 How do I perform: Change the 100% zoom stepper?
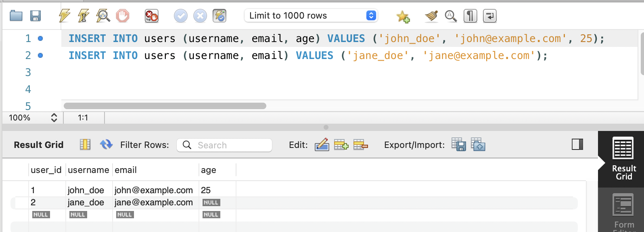click(x=54, y=118)
